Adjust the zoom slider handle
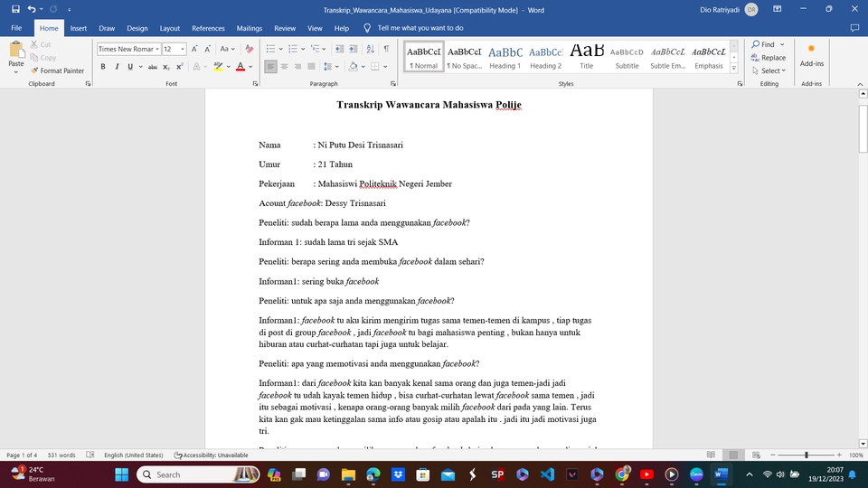This screenshot has width=868, height=488. 807,455
